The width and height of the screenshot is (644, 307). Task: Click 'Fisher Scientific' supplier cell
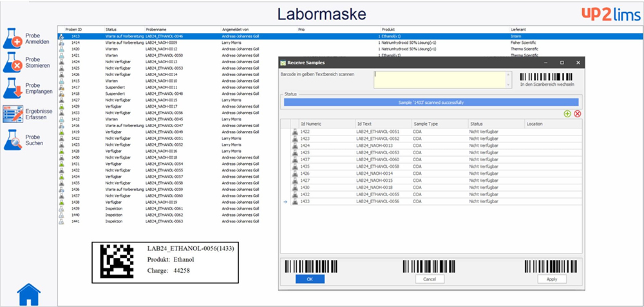pyautogui.click(x=524, y=43)
